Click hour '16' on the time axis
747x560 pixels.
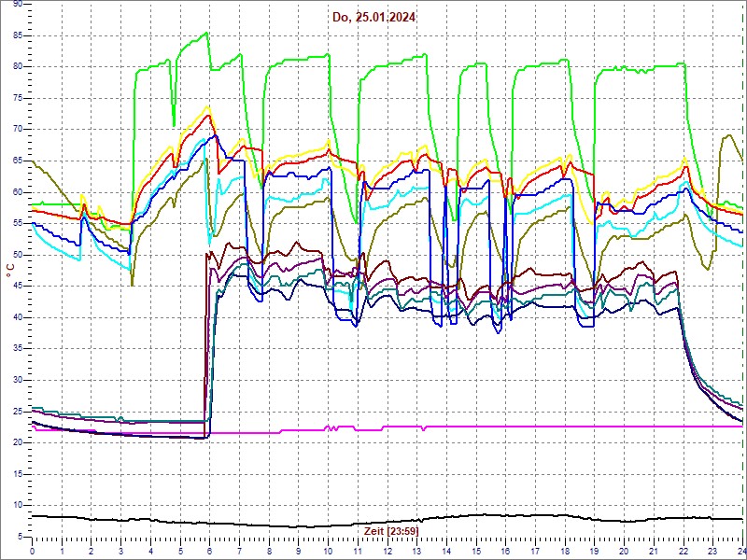506,551
